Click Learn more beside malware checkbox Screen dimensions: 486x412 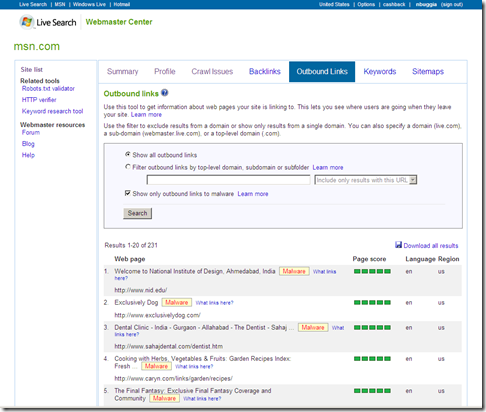click(253, 194)
